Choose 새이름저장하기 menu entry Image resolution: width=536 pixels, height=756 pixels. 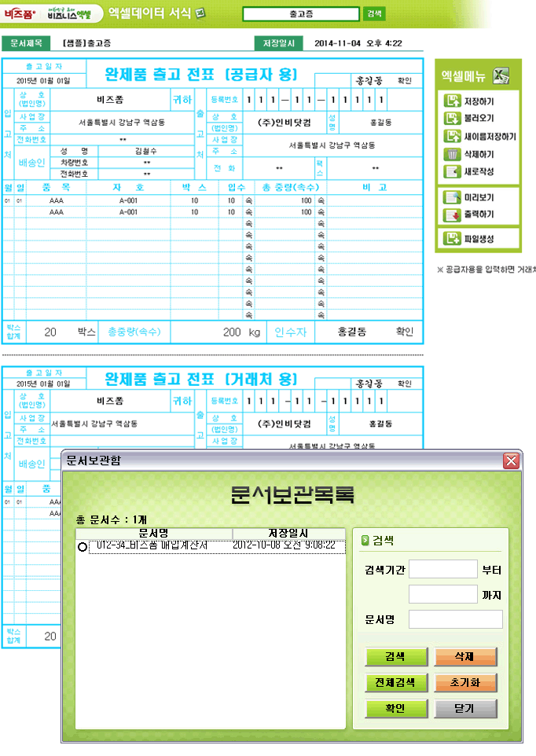[490, 137]
